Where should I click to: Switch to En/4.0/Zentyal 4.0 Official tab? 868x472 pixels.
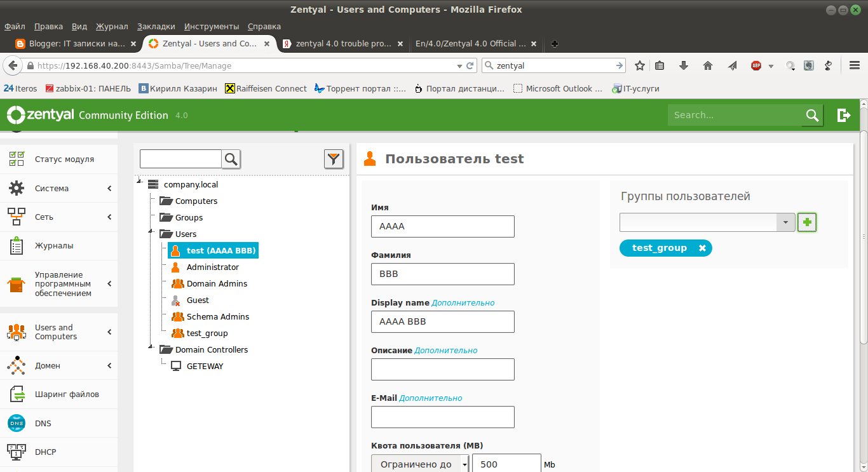[x=477, y=44]
